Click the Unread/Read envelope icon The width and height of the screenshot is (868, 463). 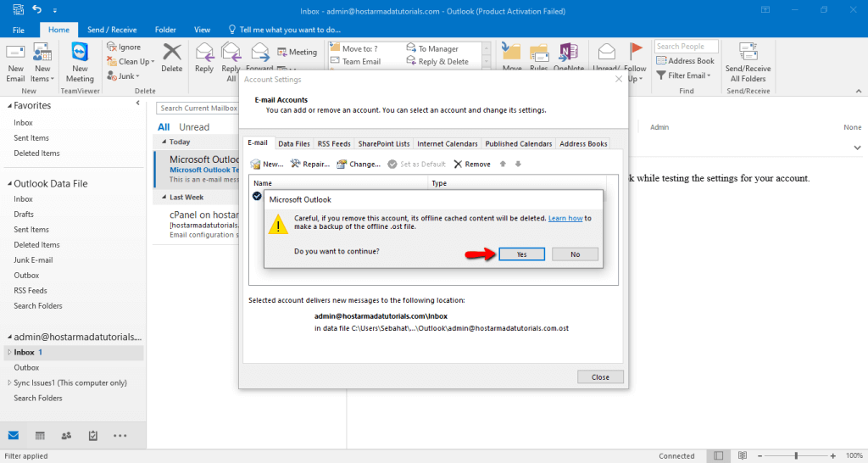click(607, 53)
